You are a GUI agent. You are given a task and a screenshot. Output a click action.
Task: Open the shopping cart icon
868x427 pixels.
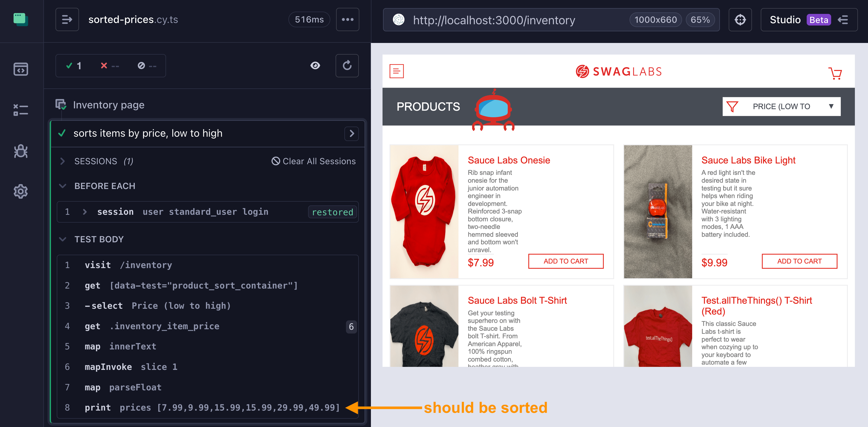[835, 73]
